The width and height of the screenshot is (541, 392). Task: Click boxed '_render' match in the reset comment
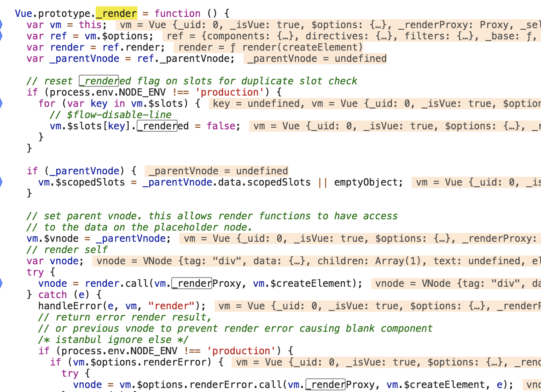tap(99, 81)
